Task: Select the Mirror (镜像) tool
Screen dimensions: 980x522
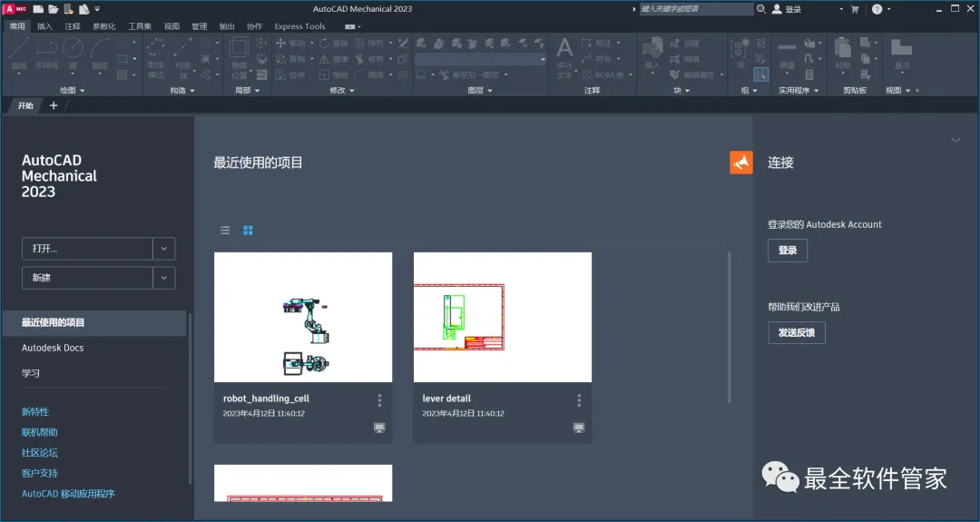Action: tap(334, 59)
